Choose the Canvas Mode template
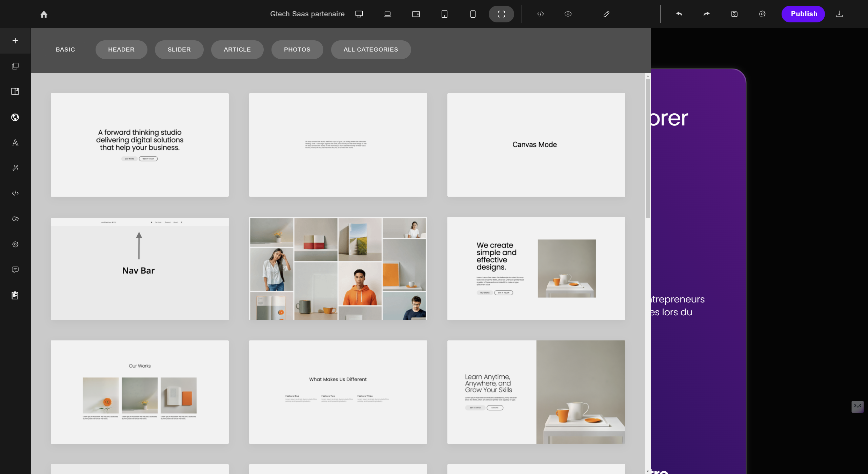This screenshot has height=474, width=868. (x=536, y=145)
